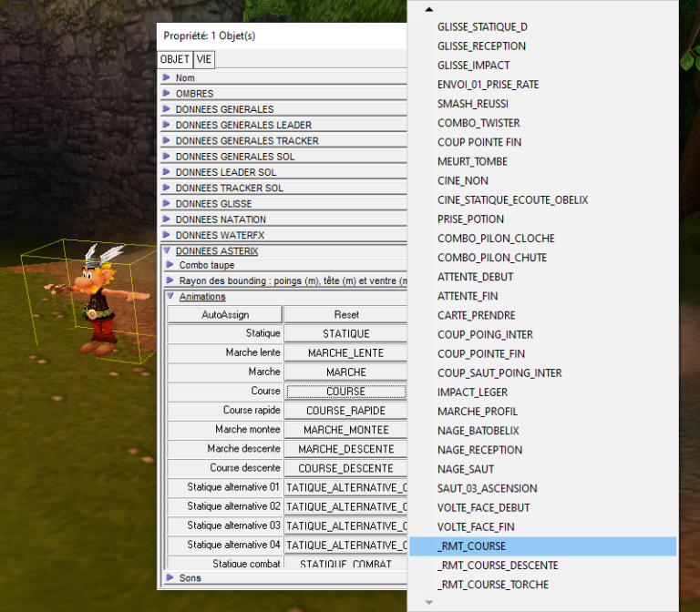
Task: Open the COURSE animation selector
Action: click(x=345, y=392)
